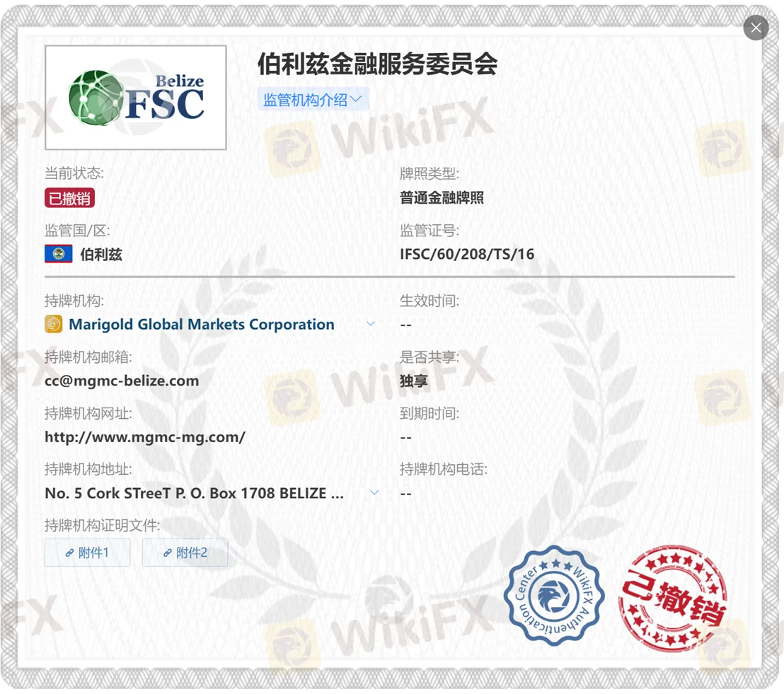Open the http://www.mgmc-mg.com/ website link
Image resolution: width=784 pixels, height=694 pixels.
click(145, 436)
